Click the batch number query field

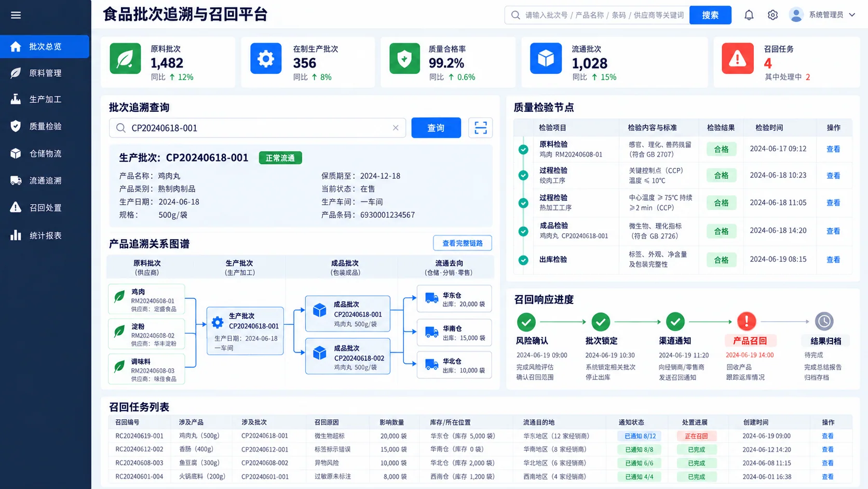[257, 128]
